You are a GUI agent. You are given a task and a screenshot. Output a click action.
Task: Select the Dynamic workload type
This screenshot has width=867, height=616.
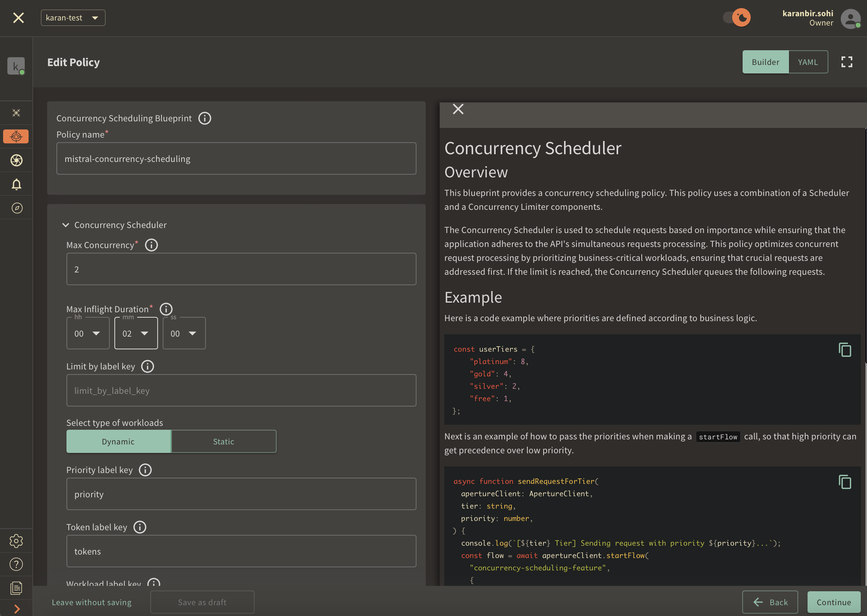coord(119,441)
